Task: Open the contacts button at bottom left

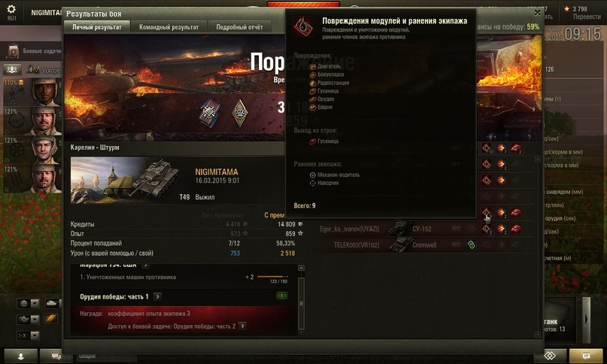Action: (21, 356)
